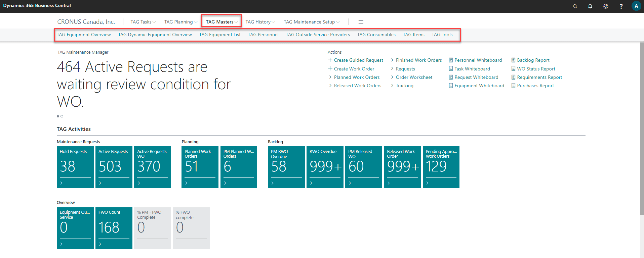Open the Order Worksheet link

coord(414,77)
